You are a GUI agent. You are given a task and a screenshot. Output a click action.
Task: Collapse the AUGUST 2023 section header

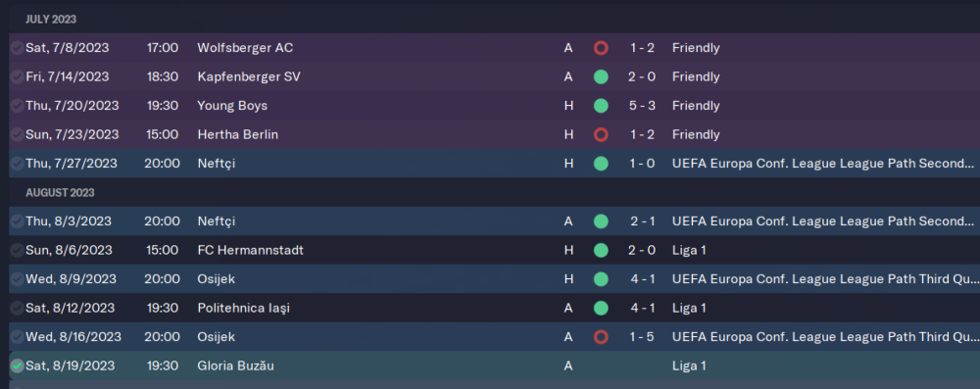[x=60, y=193]
